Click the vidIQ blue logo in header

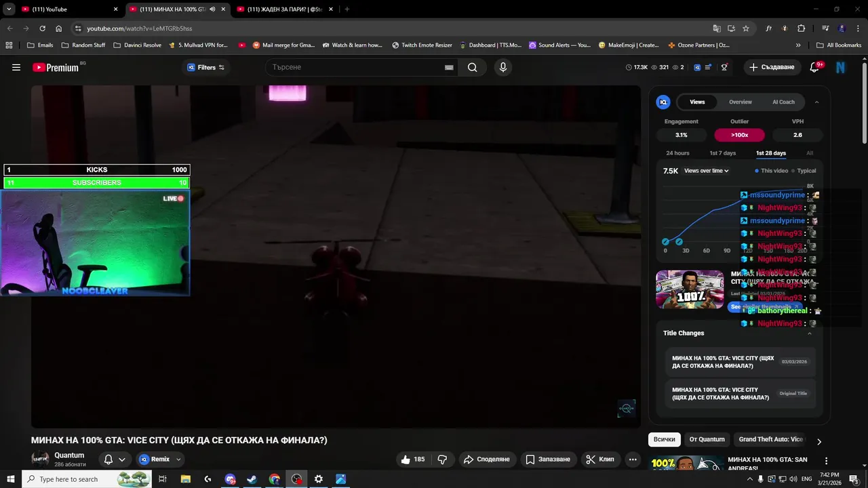coord(697,67)
